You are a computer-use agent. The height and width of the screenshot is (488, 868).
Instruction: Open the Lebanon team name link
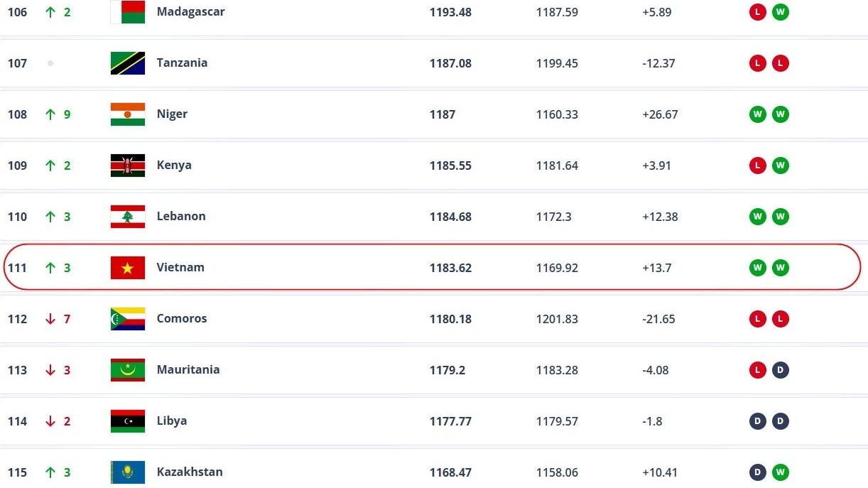click(x=181, y=217)
